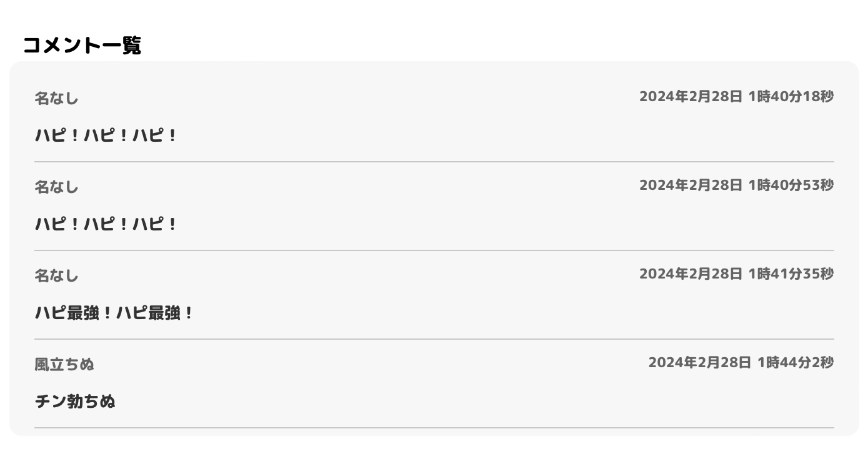Viewport: 868px width, 459px height.
Task: Click 名なし author of the 1時40分53秒 comment
Action: tap(56, 187)
